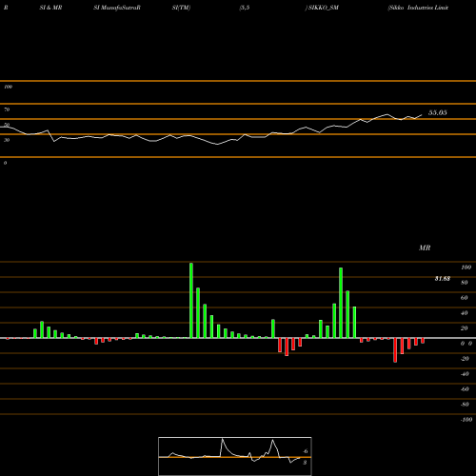Click the largest red MR bar
Viewport: 476px width, 476px height.
click(x=395, y=350)
